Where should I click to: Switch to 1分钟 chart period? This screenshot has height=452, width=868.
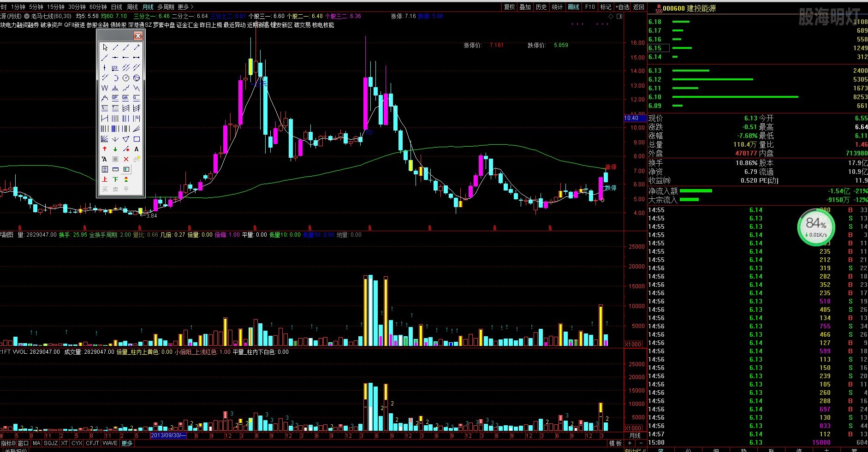(x=18, y=7)
